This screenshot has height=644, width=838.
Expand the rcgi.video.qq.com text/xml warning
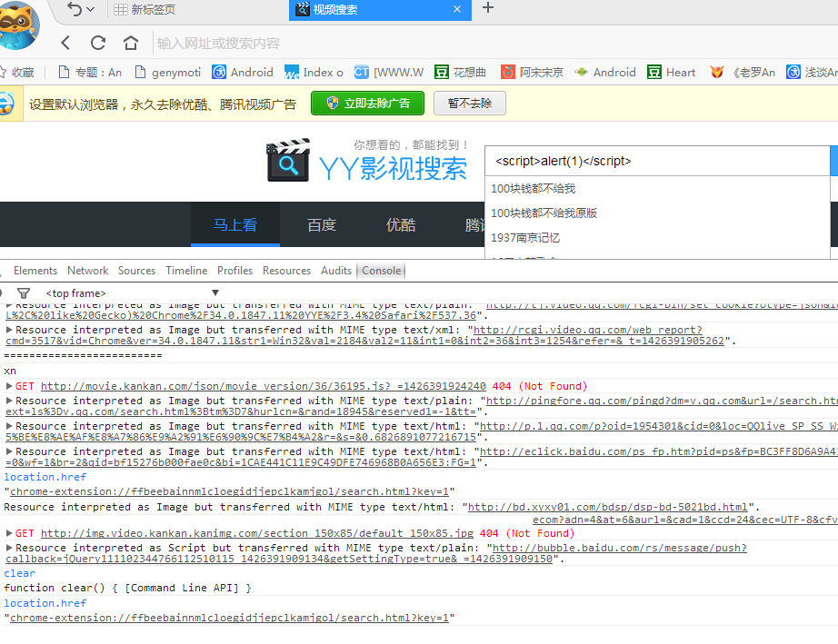point(9,330)
